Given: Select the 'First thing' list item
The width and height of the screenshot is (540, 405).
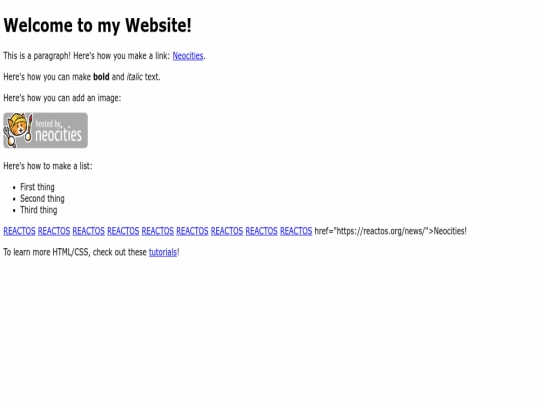Looking at the screenshot, I should [x=37, y=187].
